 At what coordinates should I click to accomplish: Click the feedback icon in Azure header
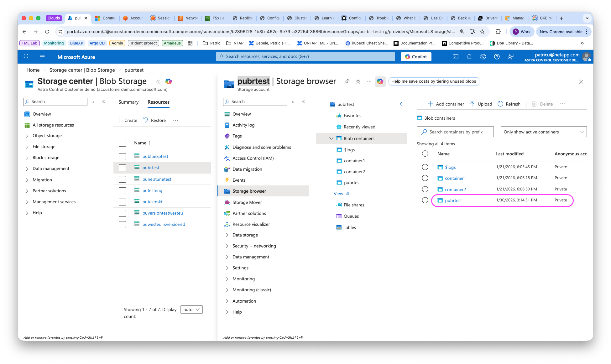tap(510, 57)
